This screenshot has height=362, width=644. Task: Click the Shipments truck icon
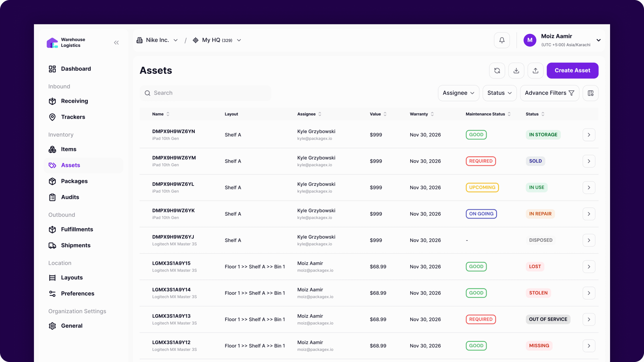(x=52, y=245)
